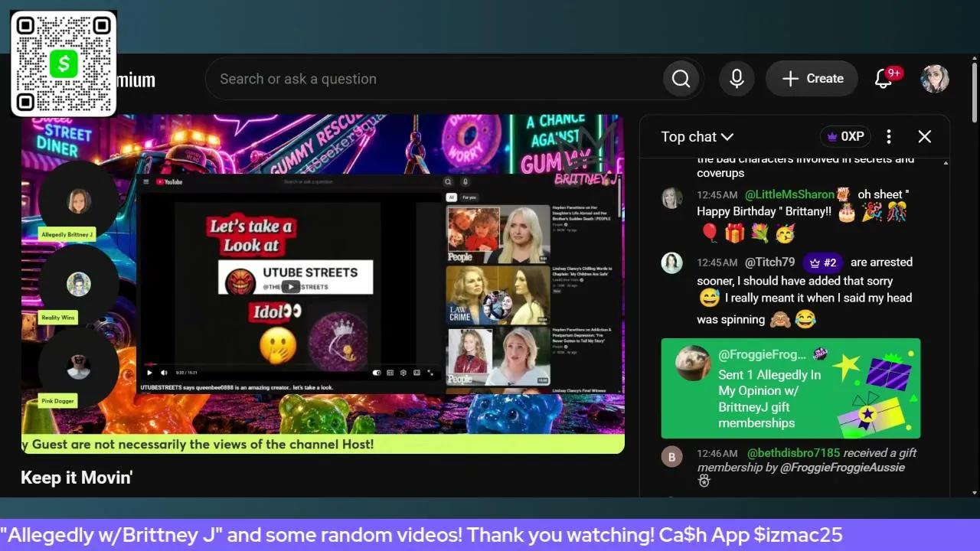This screenshot has height=551, width=980.
Task: Click the Reality Wins guest avatar
Action: click(x=79, y=284)
